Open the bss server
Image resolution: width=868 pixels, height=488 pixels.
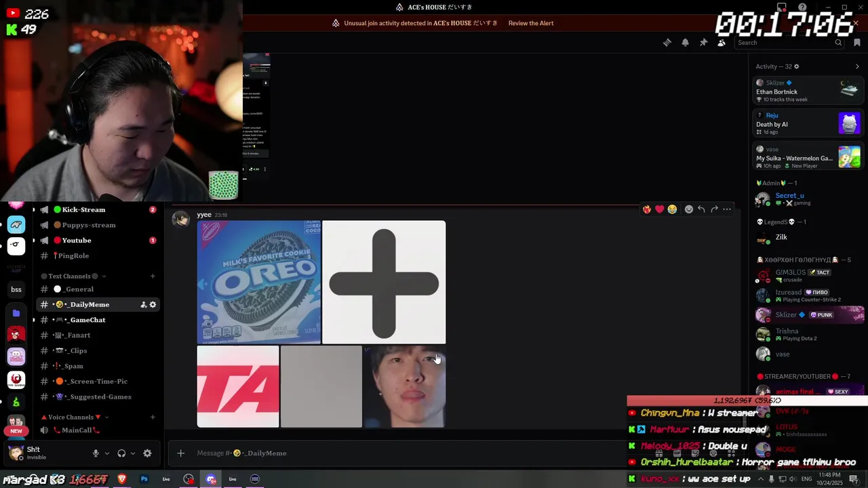point(16,289)
